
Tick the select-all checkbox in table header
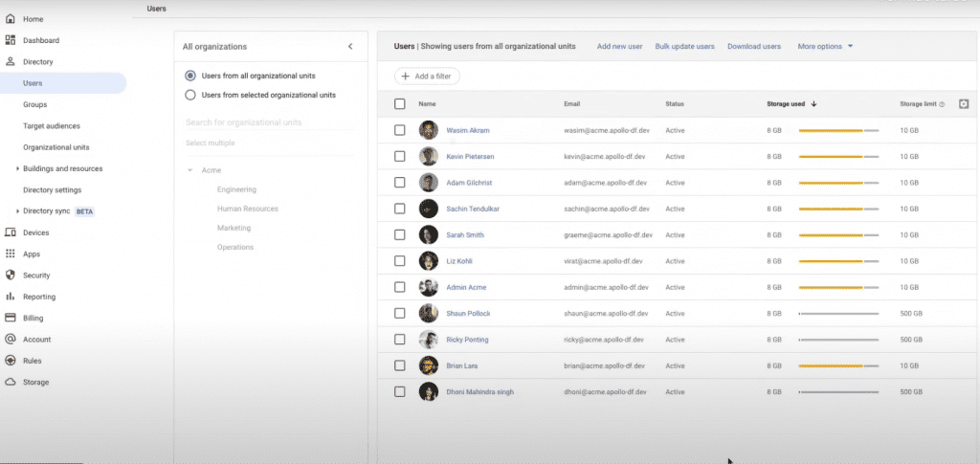(400, 104)
